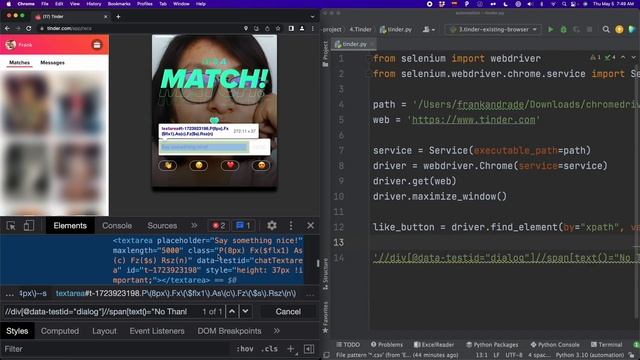The width and height of the screenshot is (640, 360).
Task: Toggle the .cls element classes panel
Action: [x=269, y=349]
